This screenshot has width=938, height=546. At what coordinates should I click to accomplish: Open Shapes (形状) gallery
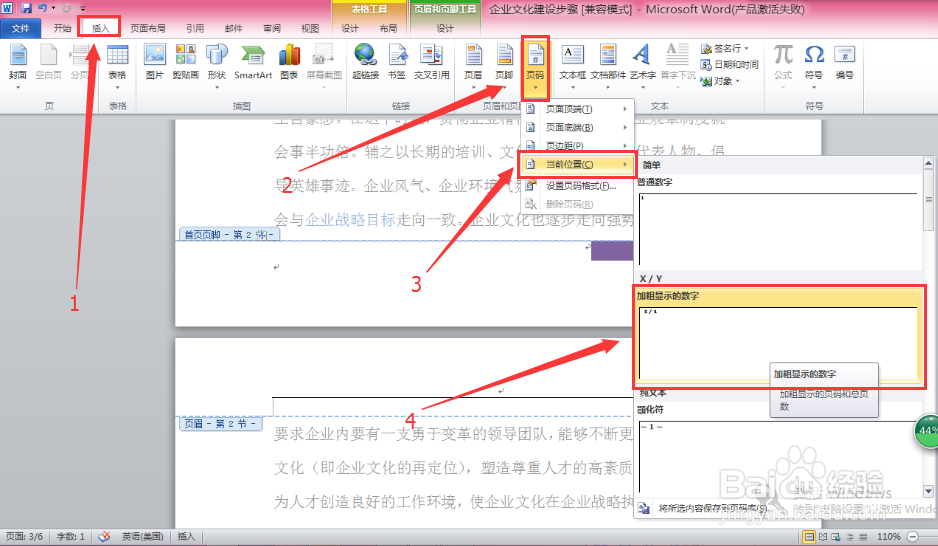tap(217, 65)
